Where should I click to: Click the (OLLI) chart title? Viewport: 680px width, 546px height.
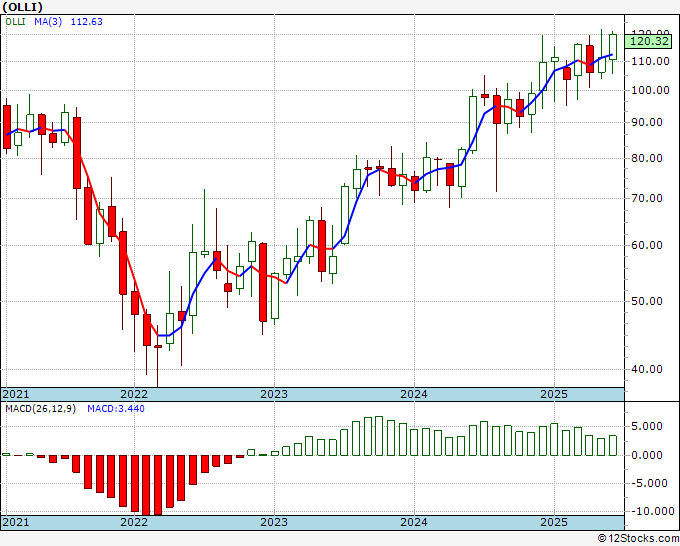(23, 7)
